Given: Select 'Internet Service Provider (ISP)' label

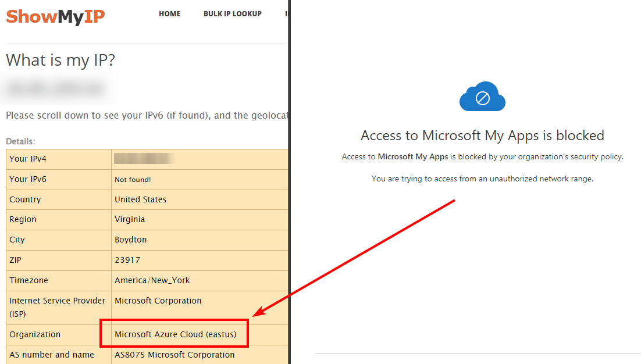Looking at the screenshot, I should click(x=57, y=307).
